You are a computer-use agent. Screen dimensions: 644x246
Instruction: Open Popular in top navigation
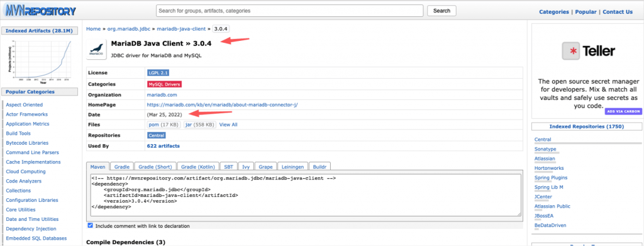point(586,12)
